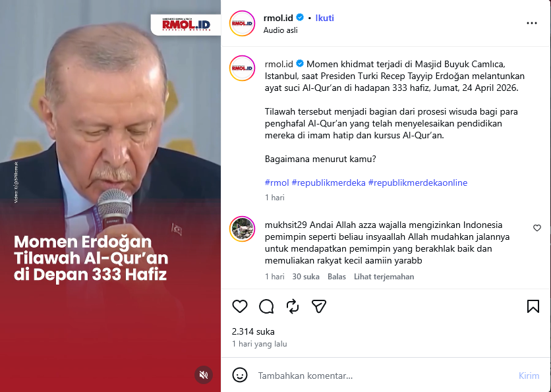Open the #rmol hashtag
Image resolution: width=551 pixels, height=392 pixels.
tap(277, 182)
